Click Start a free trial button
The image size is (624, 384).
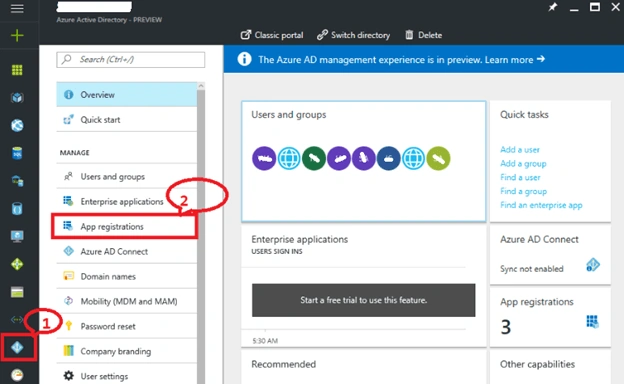363,300
